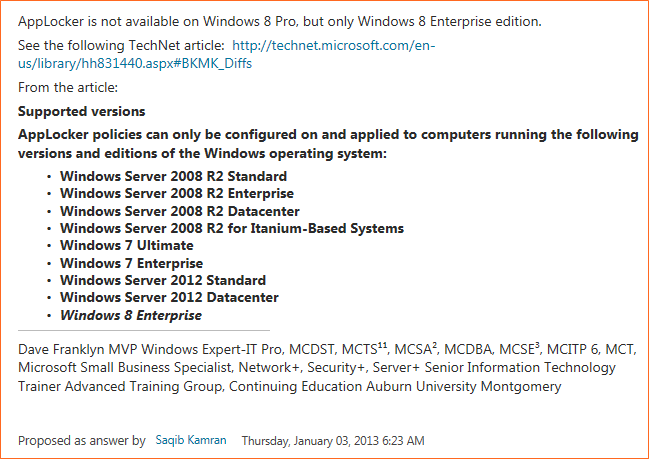
Task: Click the "Windows Server 2008 R2 Datacenter" bullet
Action: pyautogui.click(x=179, y=211)
